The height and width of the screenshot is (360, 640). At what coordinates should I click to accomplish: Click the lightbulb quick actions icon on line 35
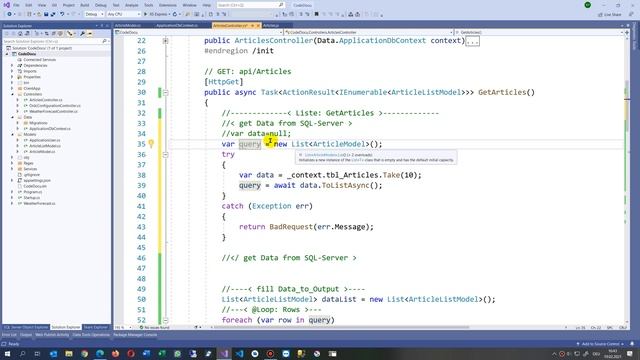click(x=151, y=144)
